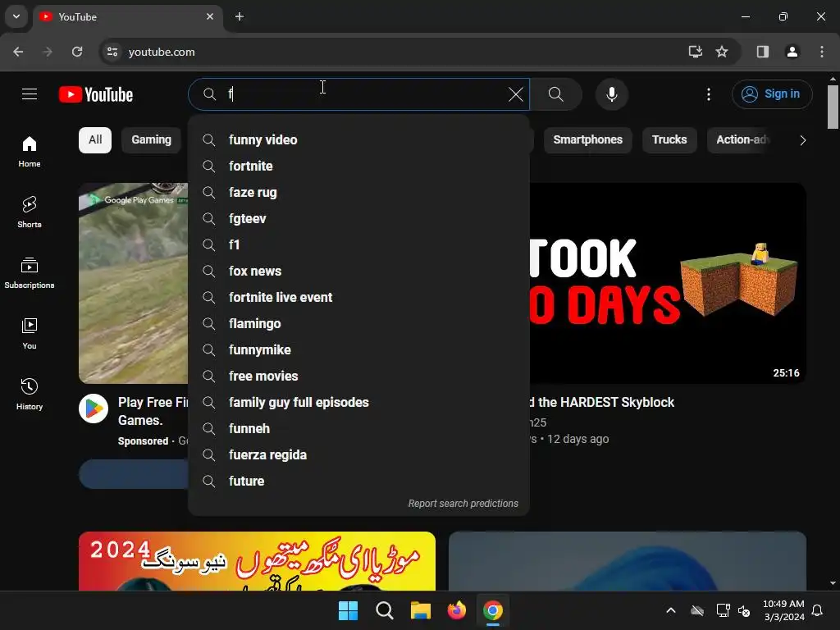The height and width of the screenshot is (630, 840).
Task: Show more filter chips with right arrow
Action: coord(802,140)
